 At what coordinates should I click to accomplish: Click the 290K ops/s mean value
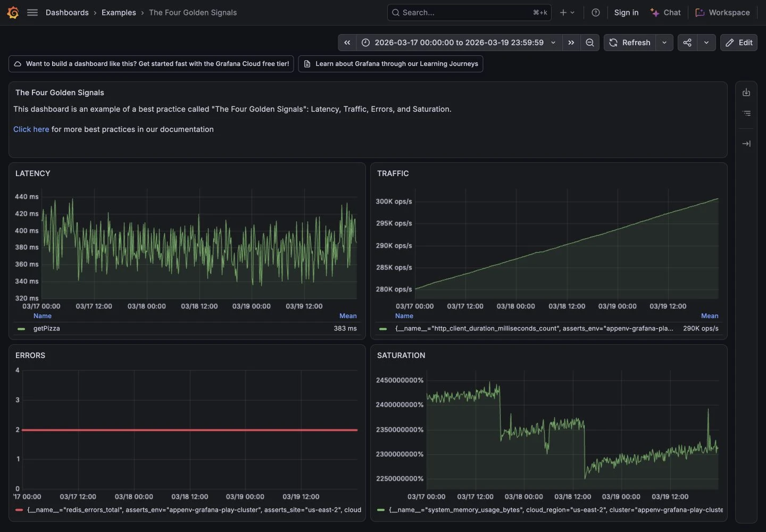pos(701,329)
